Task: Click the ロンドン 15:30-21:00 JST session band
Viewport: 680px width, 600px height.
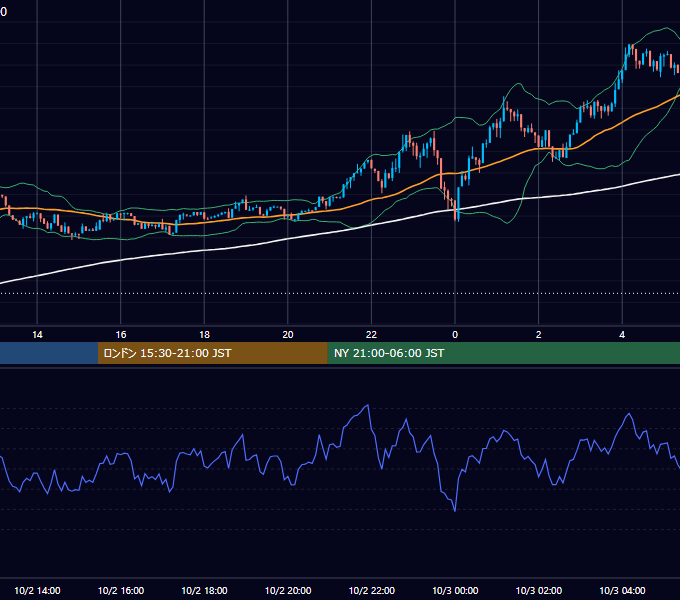Action: (212, 353)
